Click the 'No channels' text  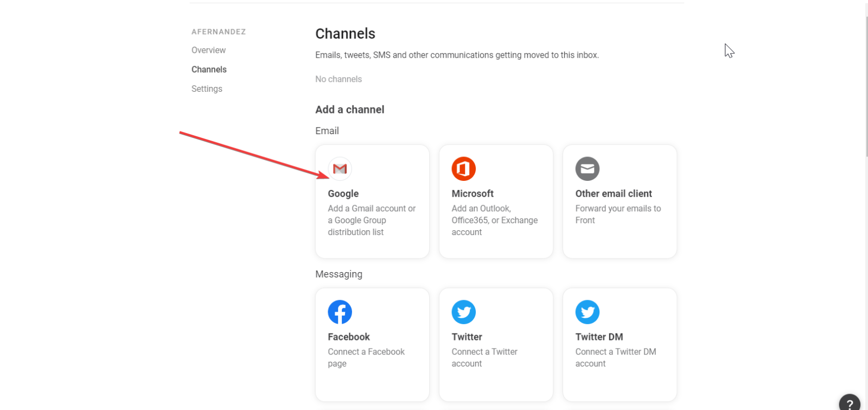tap(339, 79)
